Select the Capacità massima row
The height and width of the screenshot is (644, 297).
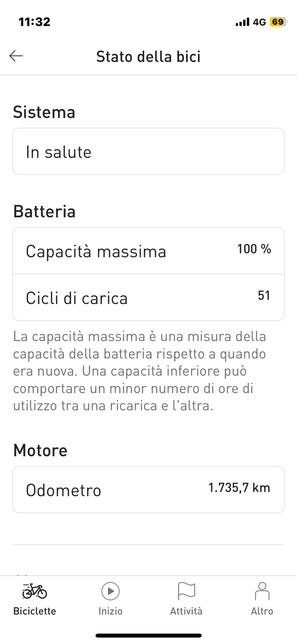click(x=148, y=251)
